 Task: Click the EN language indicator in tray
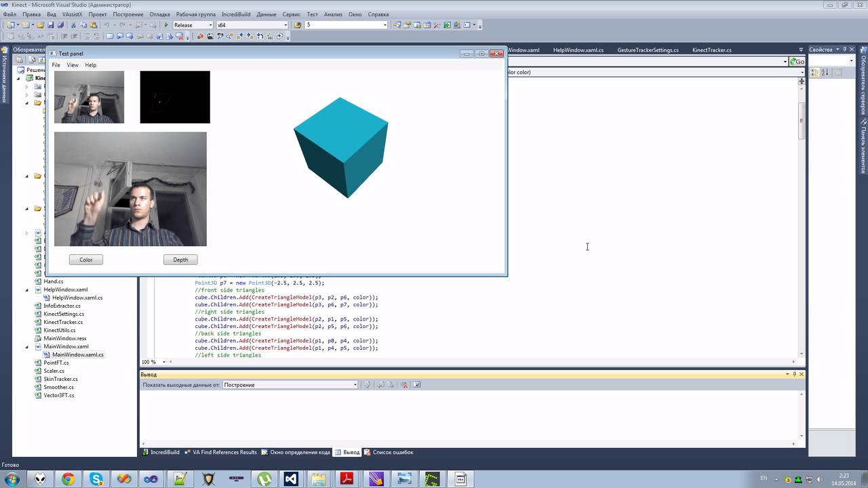pos(764,479)
